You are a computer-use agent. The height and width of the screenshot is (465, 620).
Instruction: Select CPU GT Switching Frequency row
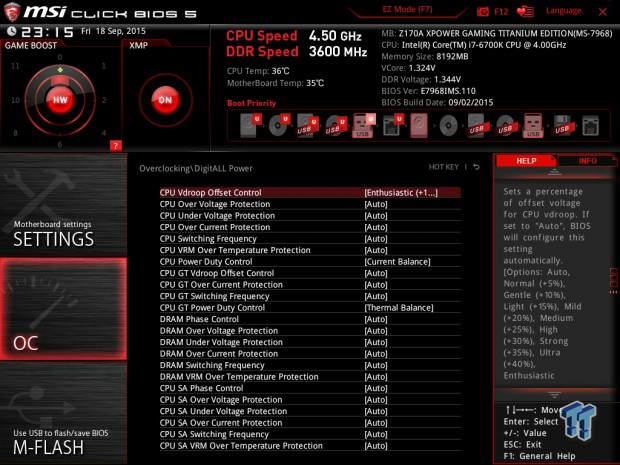pyautogui.click(x=310, y=296)
